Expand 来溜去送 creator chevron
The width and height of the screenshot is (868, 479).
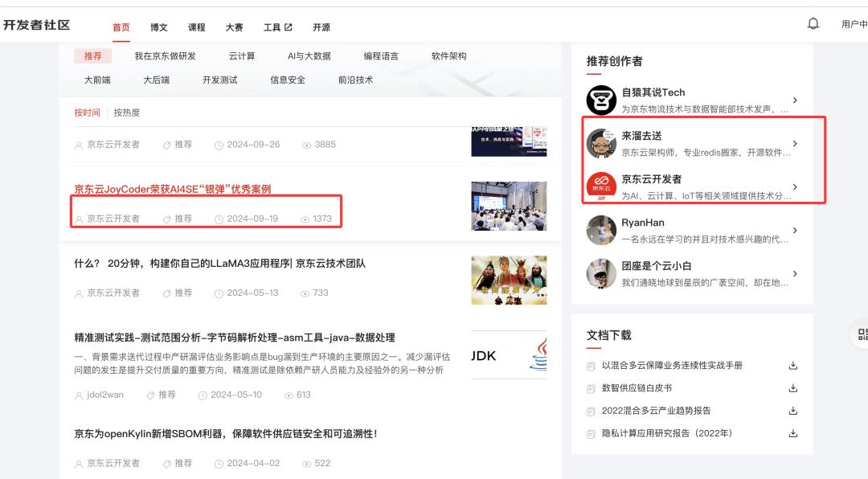tap(795, 143)
